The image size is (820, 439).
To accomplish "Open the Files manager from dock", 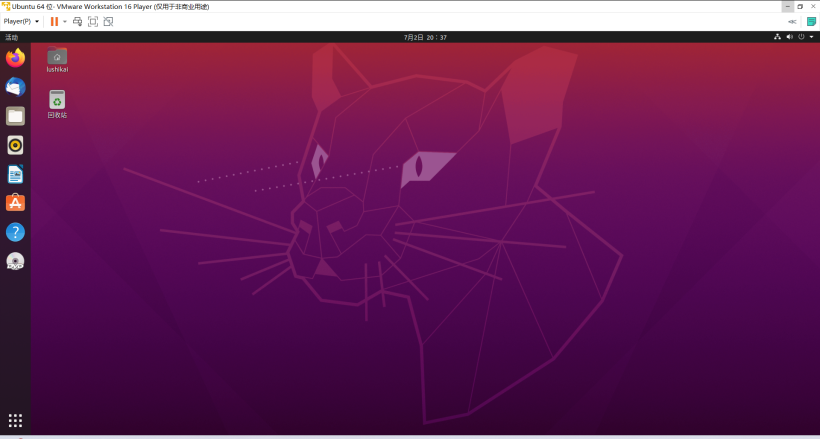I will [15, 116].
